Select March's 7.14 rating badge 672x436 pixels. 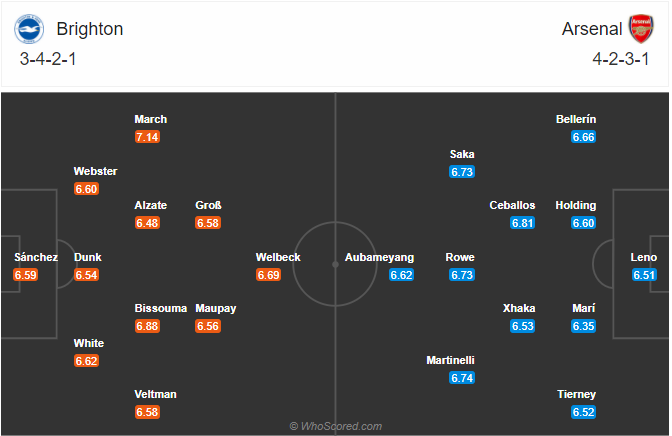click(x=147, y=137)
